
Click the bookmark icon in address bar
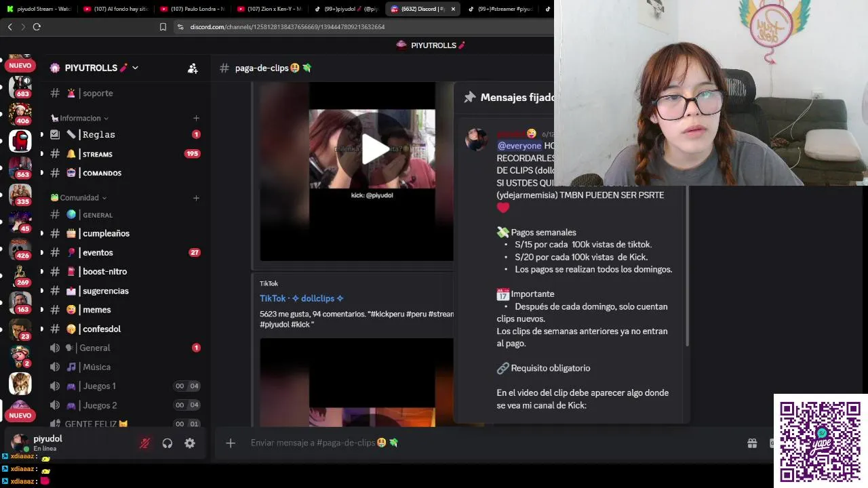(x=163, y=26)
